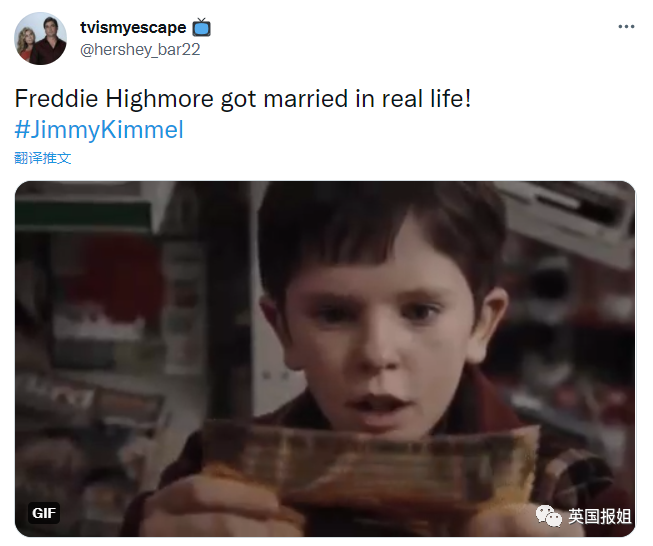
Task: Open the tvismyescape profile avatar
Action: pos(40,38)
